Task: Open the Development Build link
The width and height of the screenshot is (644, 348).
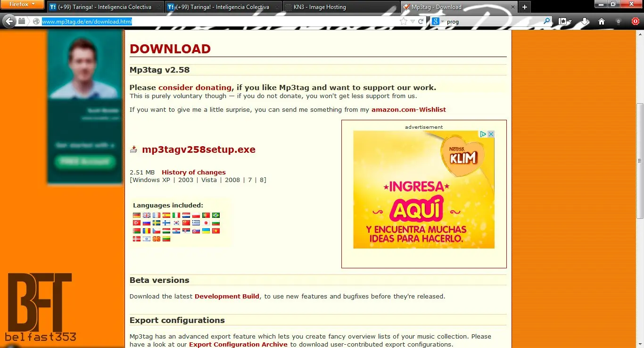Action: pos(227,296)
